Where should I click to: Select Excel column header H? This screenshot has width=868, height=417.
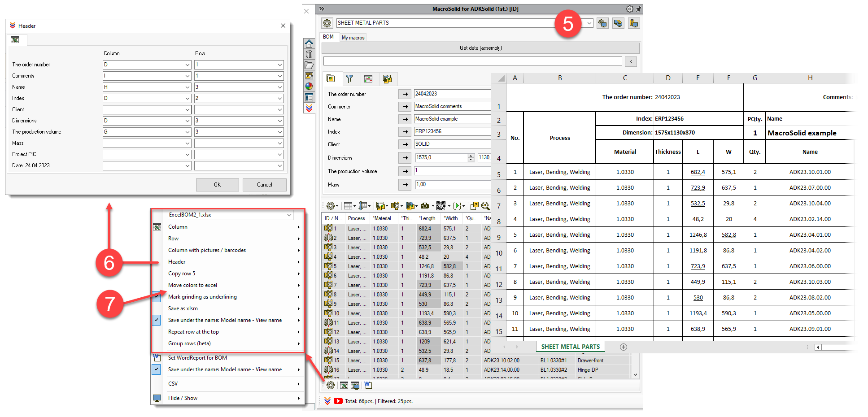pos(810,78)
